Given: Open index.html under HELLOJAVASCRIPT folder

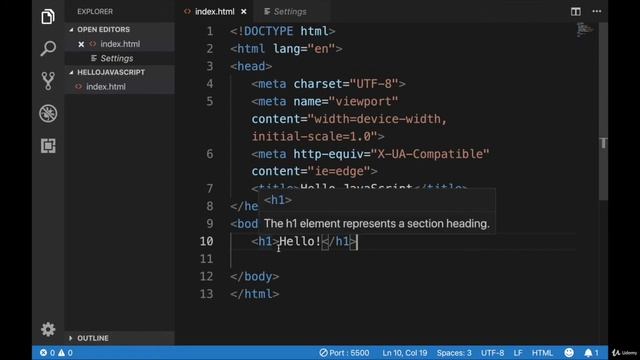Looking at the screenshot, I should pos(106,87).
